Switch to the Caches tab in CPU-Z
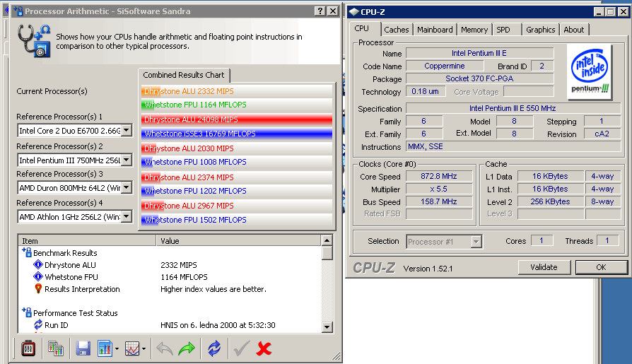Image resolution: width=632 pixels, height=364 pixels. [x=396, y=30]
